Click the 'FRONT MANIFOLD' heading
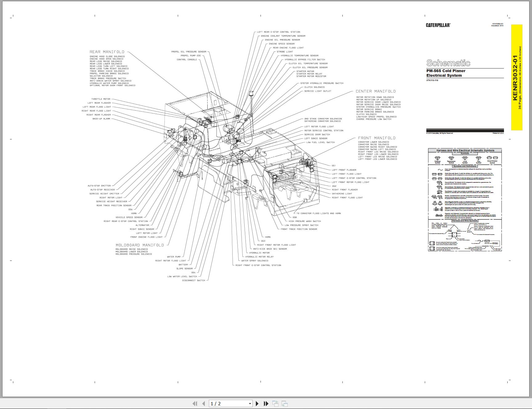Viewport: 532px width, 409px height. (376, 138)
